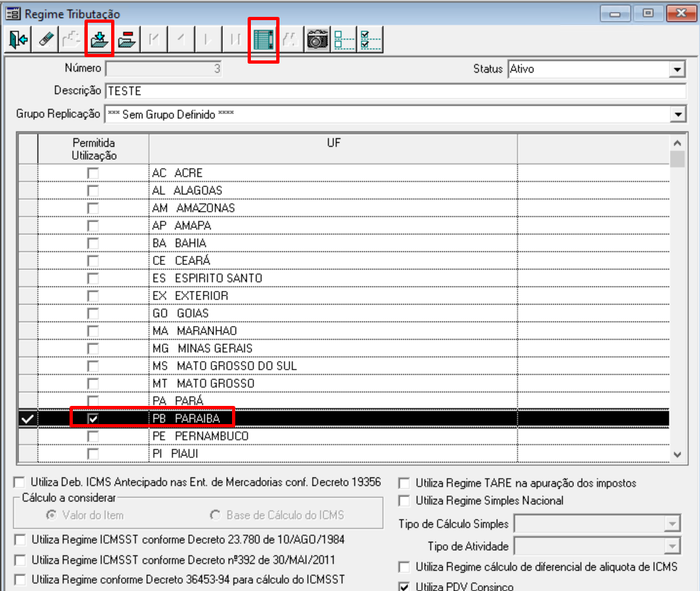Click the UF list scrollbar up arrow
This screenshot has width=700, height=591.
[x=677, y=143]
